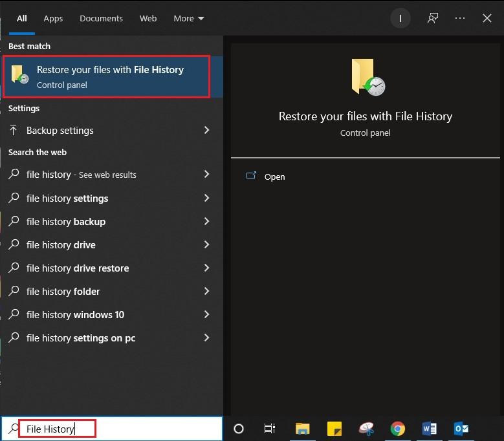Open Backup settings result

(x=112, y=131)
